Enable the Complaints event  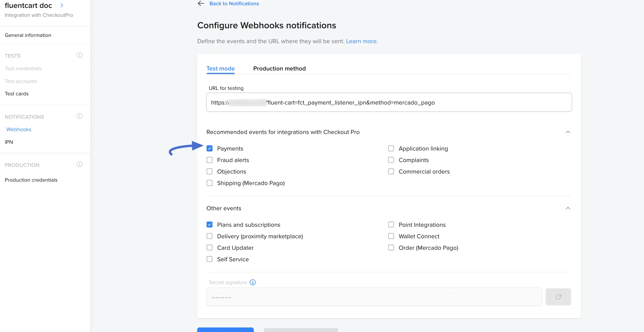pos(391,160)
